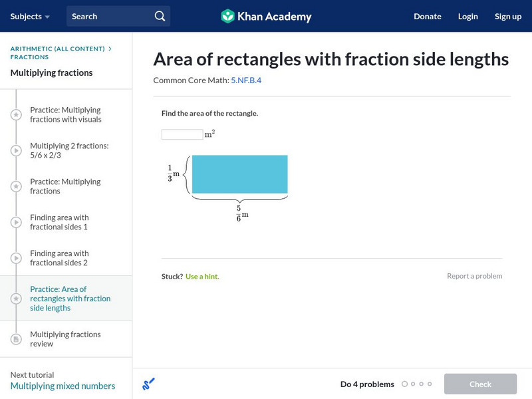Click play icon for Finding area fractional sides 1
Viewport: 532px width, 399px height.
tap(16, 223)
